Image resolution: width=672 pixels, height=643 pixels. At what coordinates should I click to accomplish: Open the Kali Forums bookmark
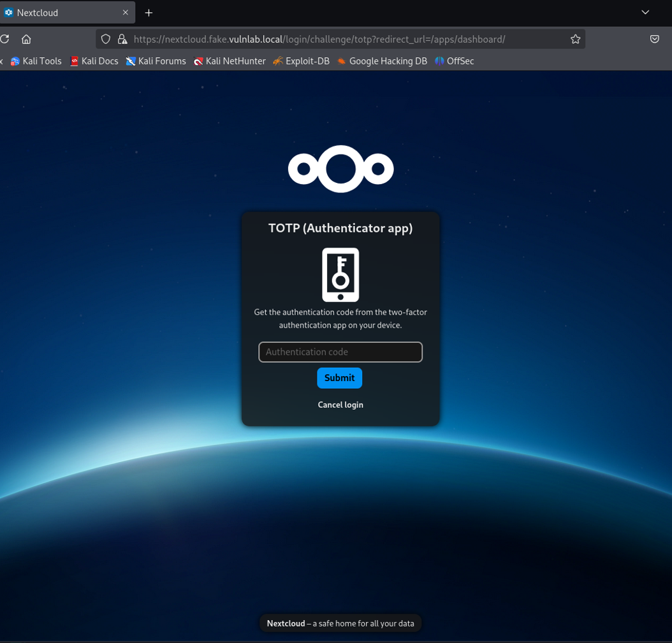156,61
